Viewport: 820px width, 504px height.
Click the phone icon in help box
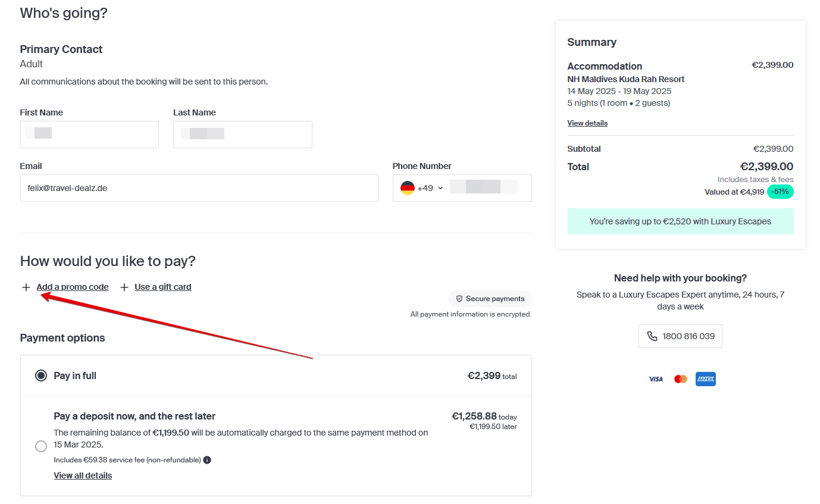point(652,336)
